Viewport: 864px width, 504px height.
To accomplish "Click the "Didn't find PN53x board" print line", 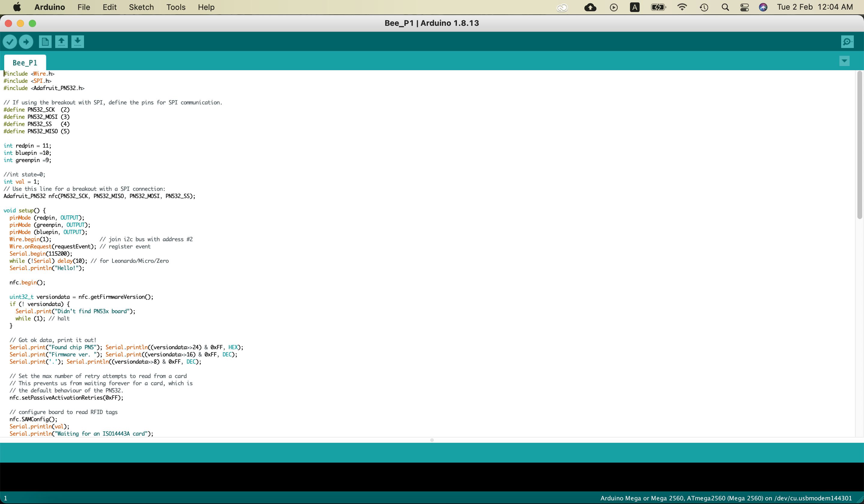I will coord(75,311).
